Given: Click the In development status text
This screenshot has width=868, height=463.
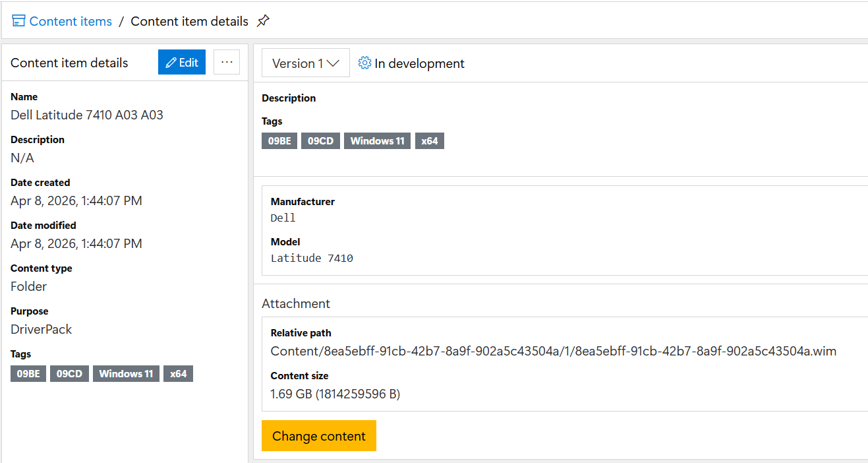Looking at the screenshot, I should click(x=419, y=63).
